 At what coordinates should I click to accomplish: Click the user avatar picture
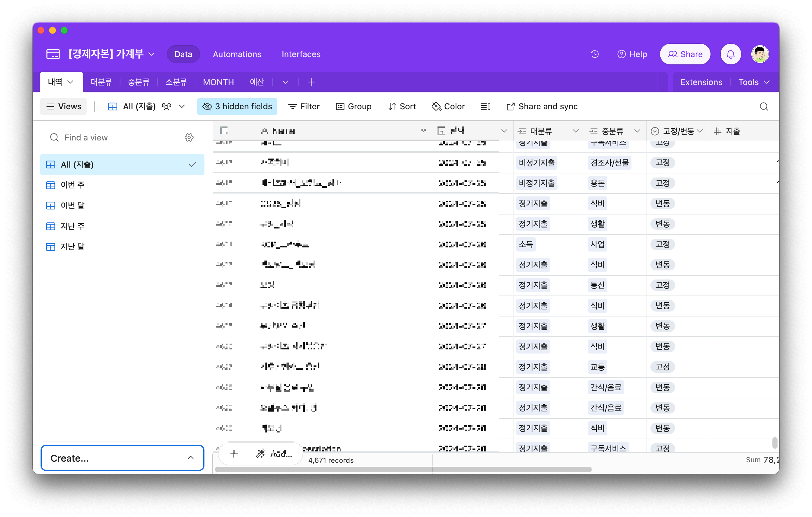coord(760,54)
